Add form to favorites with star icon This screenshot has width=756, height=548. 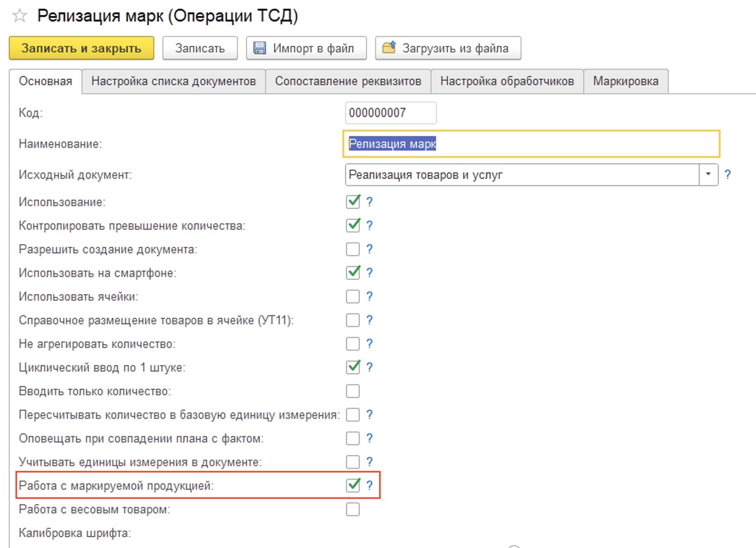coord(20,16)
